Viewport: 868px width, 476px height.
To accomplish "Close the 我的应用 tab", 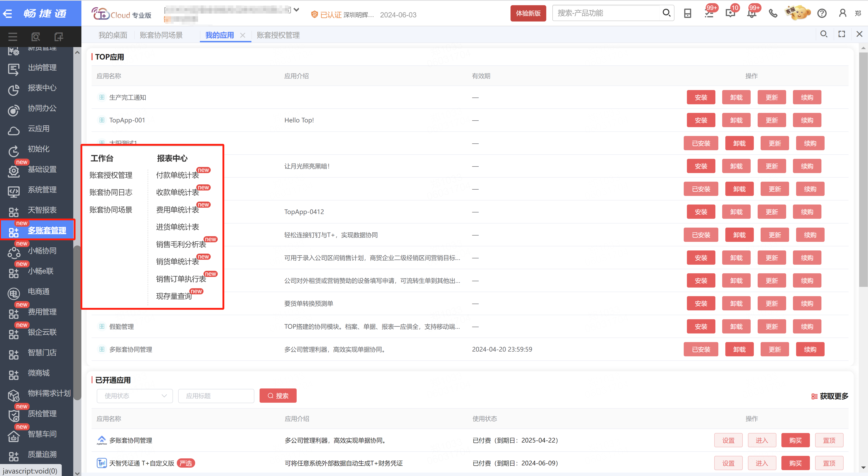I will pyautogui.click(x=242, y=35).
